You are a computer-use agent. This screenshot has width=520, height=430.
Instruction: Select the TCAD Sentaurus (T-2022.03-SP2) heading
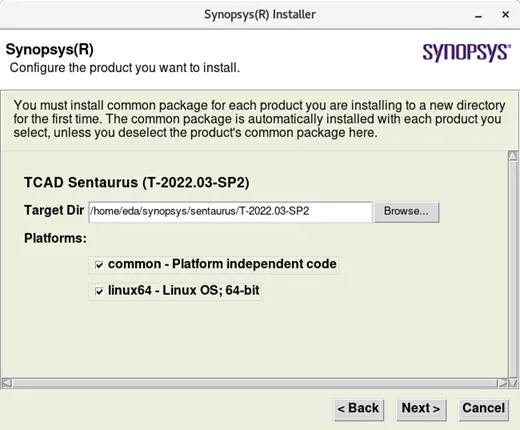[x=137, y=183]
